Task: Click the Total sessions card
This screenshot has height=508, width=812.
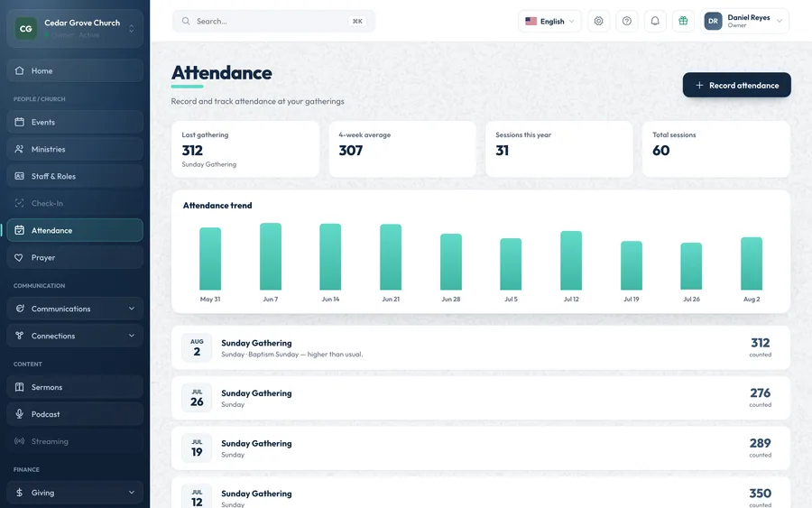Action: click(x=716, y=149)
